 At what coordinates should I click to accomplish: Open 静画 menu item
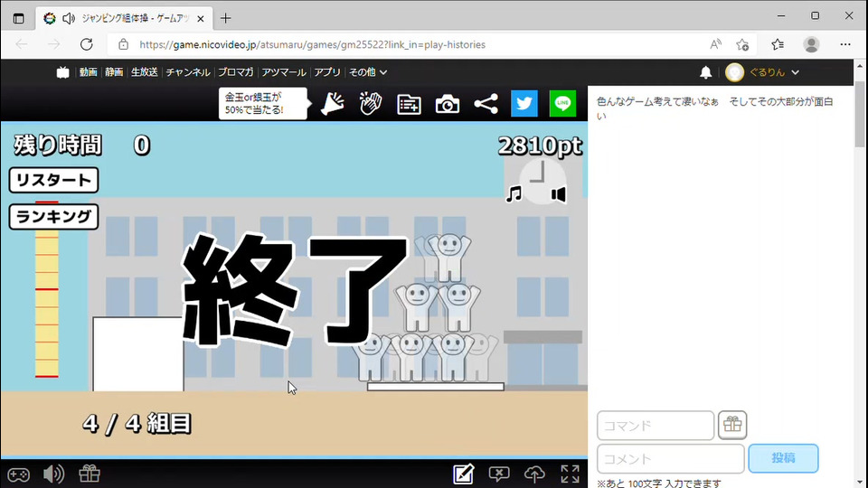click(x=114, y=72)
